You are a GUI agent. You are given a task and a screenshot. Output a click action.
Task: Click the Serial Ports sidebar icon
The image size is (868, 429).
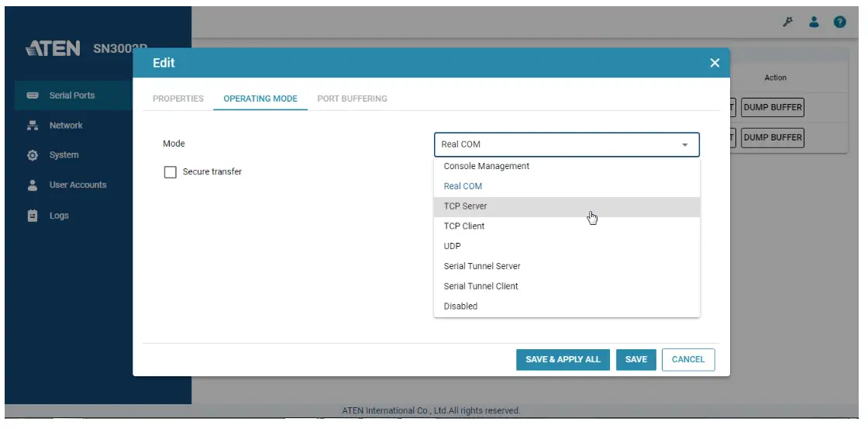tap(33, 95)
